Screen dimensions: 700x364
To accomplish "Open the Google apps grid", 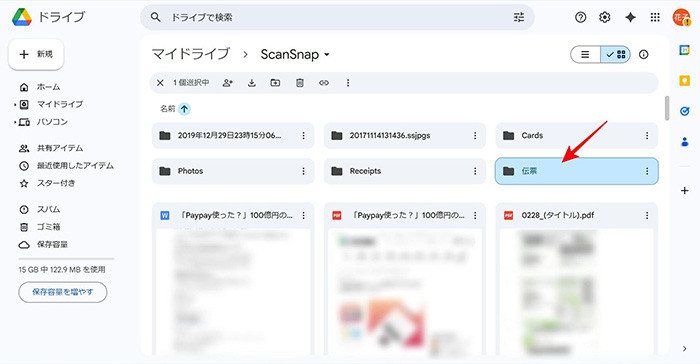I will (x=655, y=17).
